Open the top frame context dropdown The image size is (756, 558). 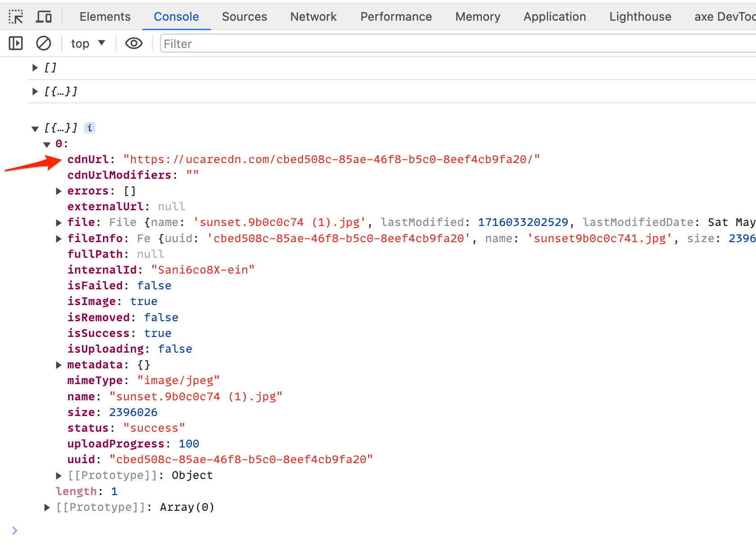88,43
